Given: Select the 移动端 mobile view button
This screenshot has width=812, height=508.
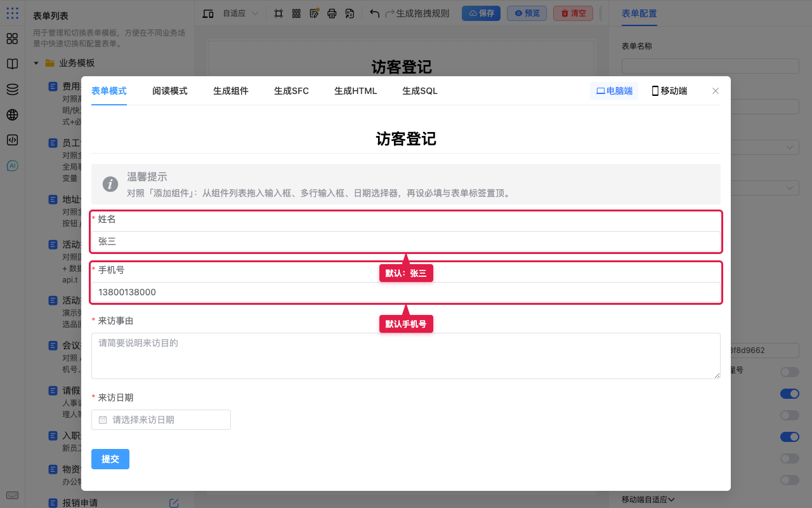Looking at the screenshot, I should pos(669,91).
